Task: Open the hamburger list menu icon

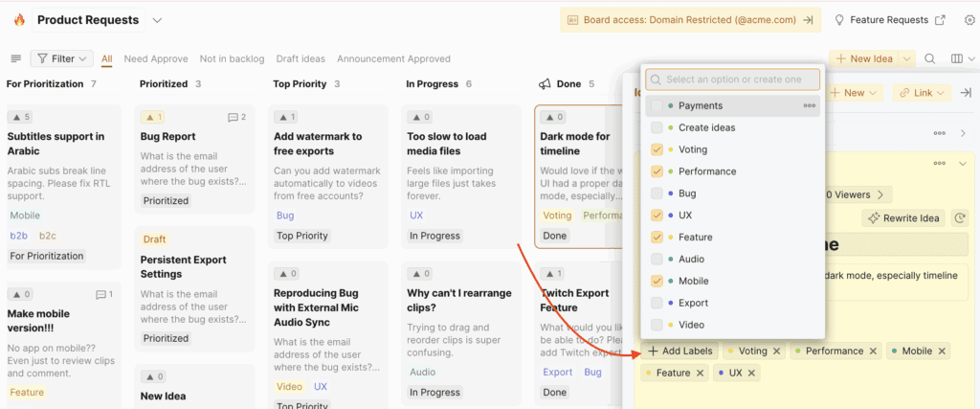Action: click(15, 58)
